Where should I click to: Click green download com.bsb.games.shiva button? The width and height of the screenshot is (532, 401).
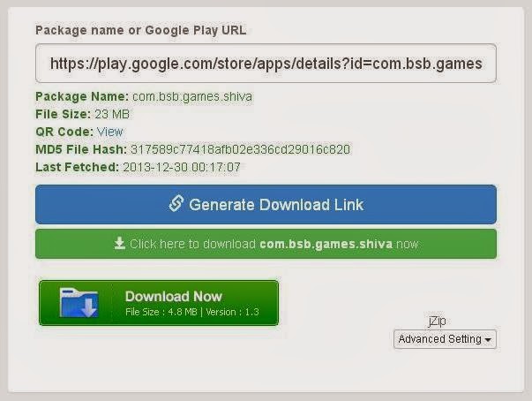tap(266, 244)
